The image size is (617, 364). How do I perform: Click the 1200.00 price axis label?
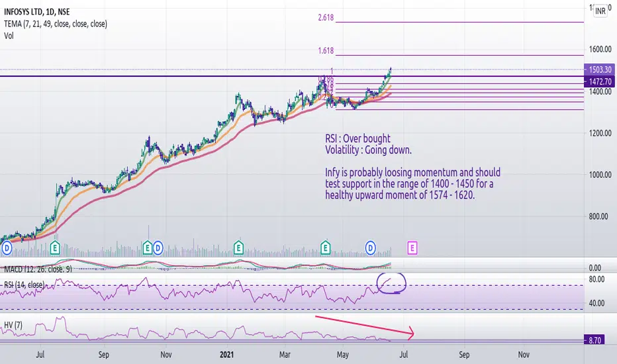[x=600, y=133]
